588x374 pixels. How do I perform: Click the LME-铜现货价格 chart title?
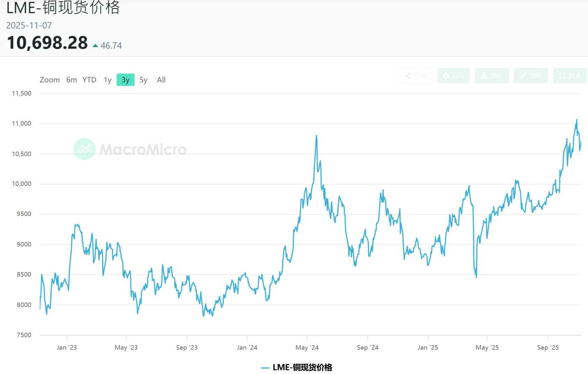tap(63, 8)
